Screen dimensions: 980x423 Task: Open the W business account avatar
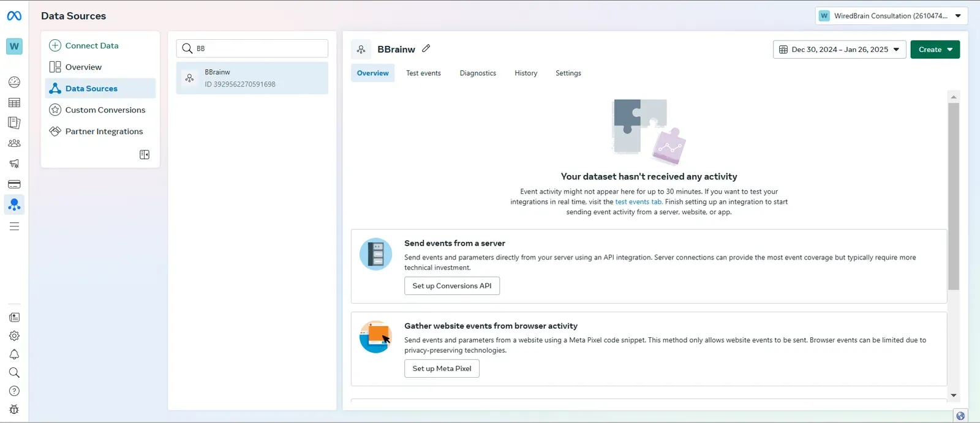pyautogui.click(x=14, y=46)
